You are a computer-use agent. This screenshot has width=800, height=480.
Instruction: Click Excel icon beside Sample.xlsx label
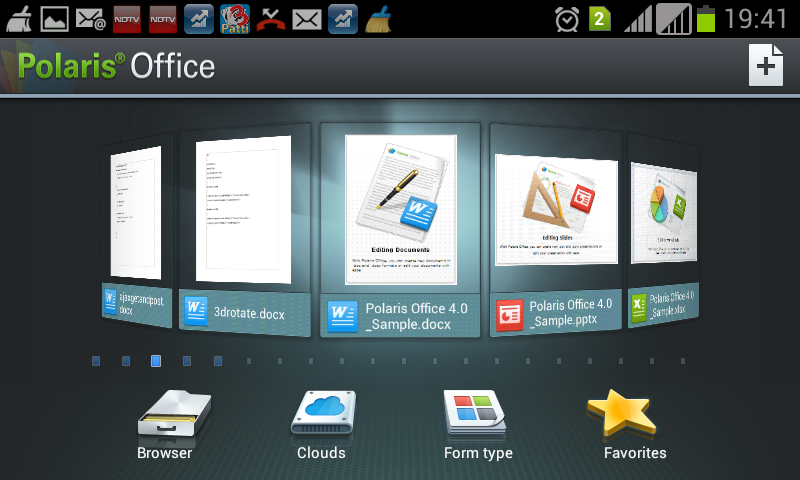(x=639, y=308)
